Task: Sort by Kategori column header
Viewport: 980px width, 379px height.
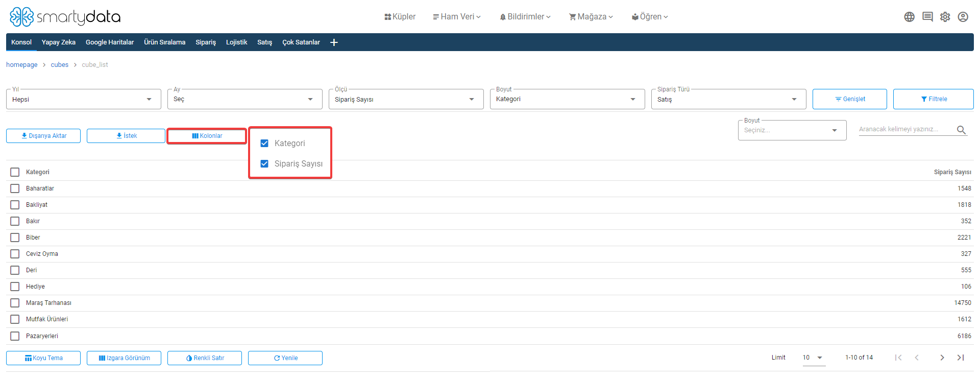Action: point(38,172)
